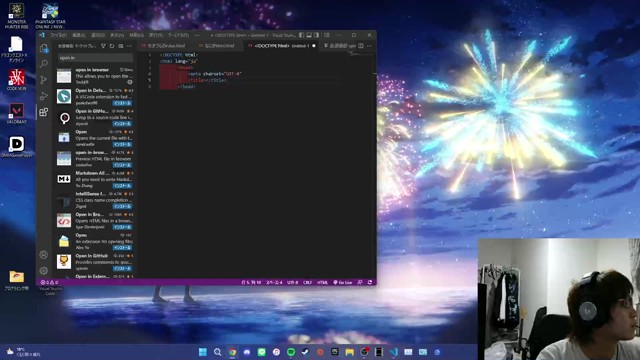Switch to the DOCTYPE html Untitled-1 tab
Screen dimensions: 640x360
pyautogui.click(x=282, y=46)
